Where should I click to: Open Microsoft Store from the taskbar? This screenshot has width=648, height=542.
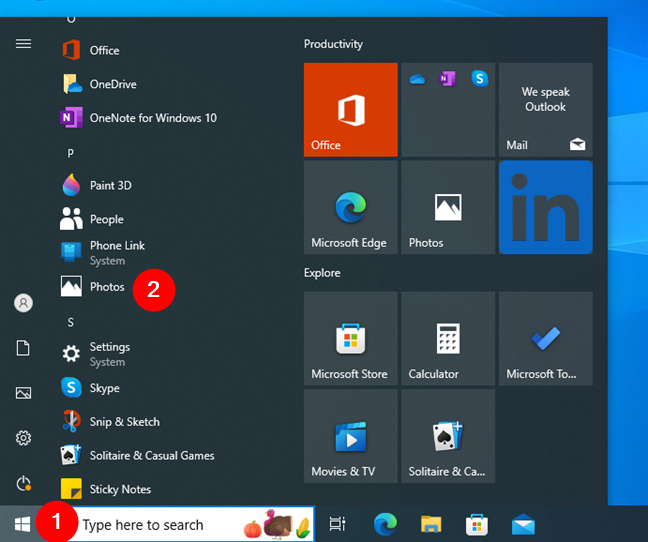[477, 525]
